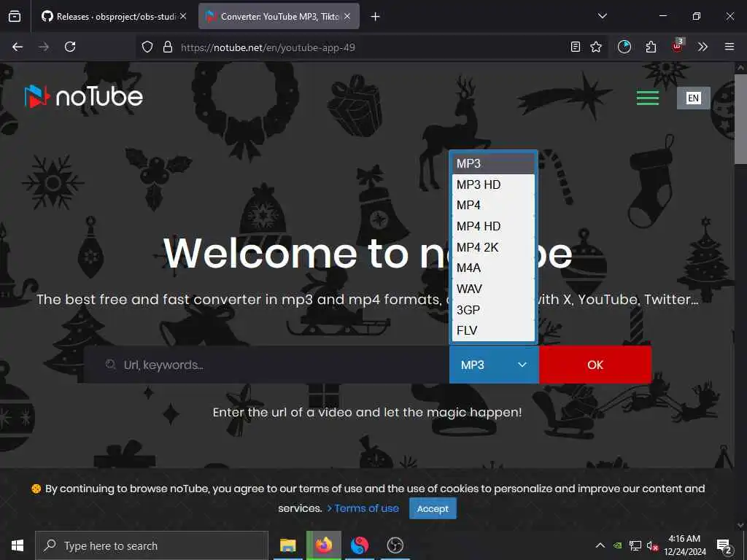Open the Firefox application menu

coord(729,47)
